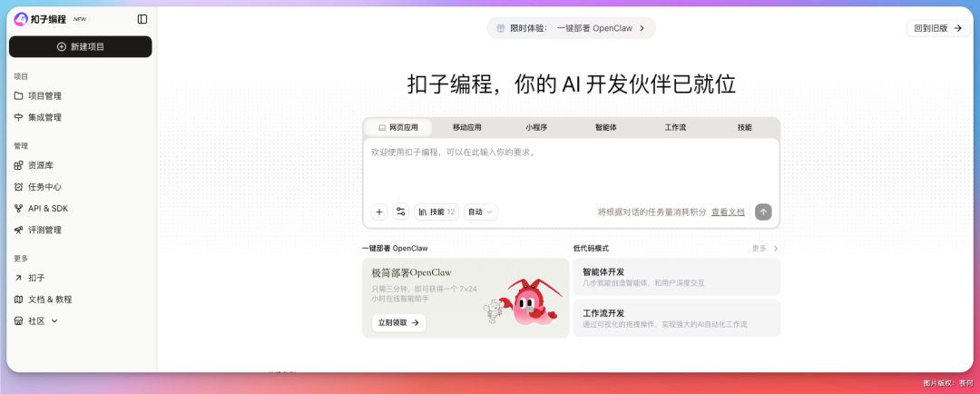Expand the 自动 mode dropdown

(481, 212)
